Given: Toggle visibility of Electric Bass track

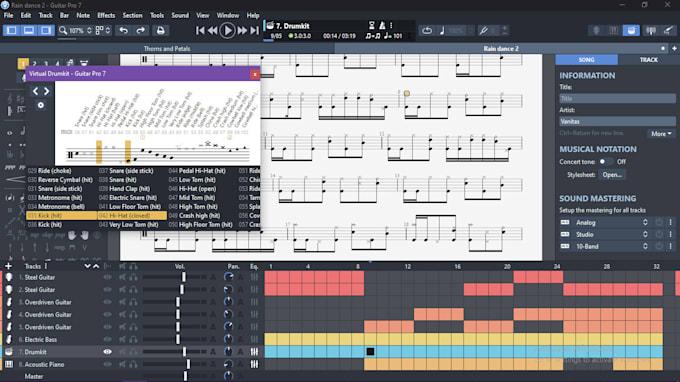Looking at the screenshot, I should coord(107,340).
